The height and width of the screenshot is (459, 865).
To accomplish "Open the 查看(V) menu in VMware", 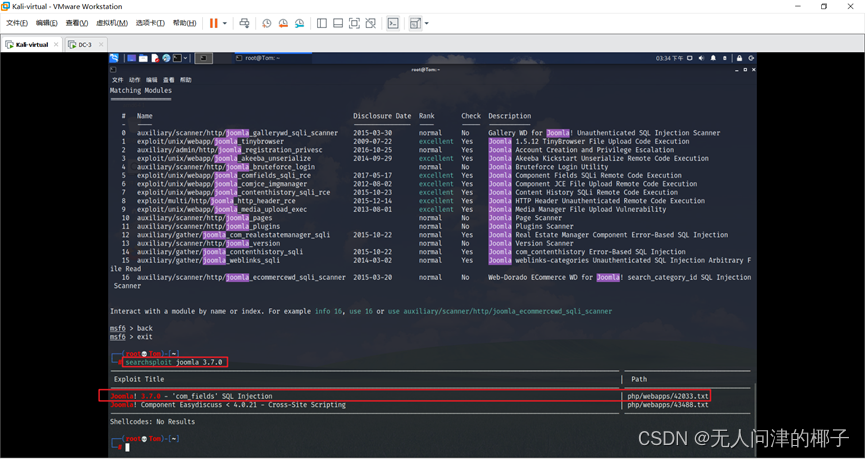I will [77, 23].
